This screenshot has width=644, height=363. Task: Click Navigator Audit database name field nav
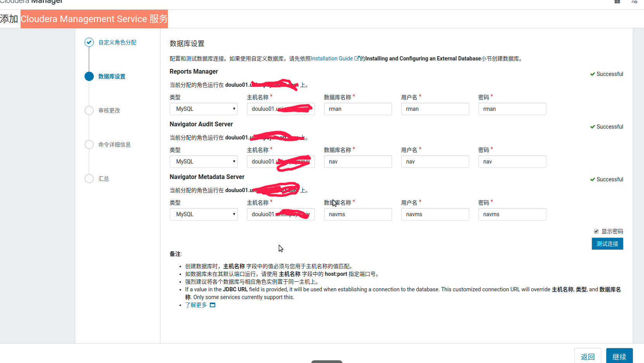click(358, 162)
